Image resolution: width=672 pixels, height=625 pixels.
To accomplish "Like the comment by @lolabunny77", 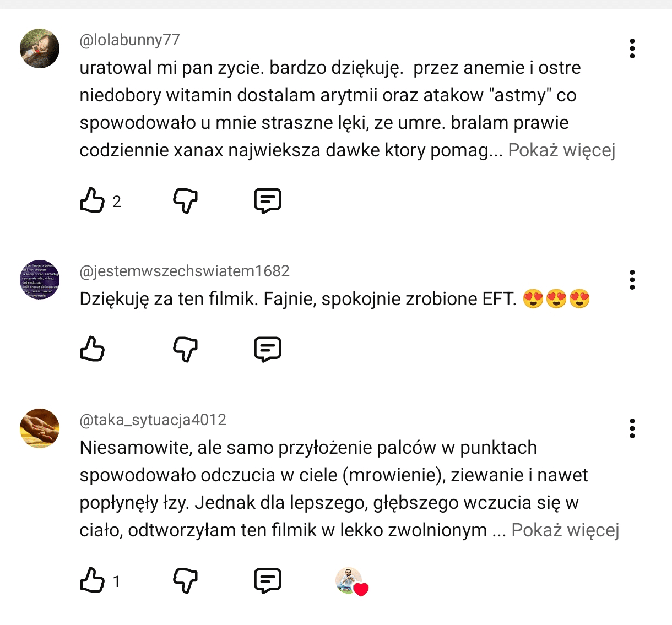I will coord(93,200).
